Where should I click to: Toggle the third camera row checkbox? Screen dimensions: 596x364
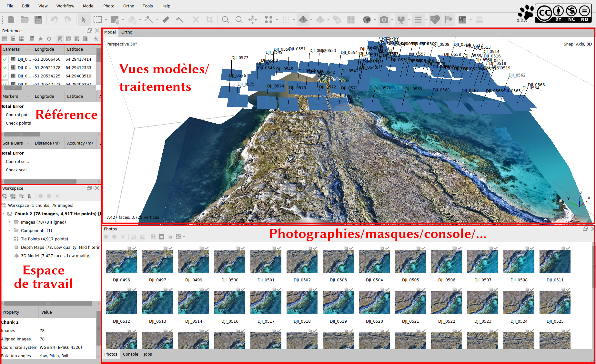(x=5, y=76)
